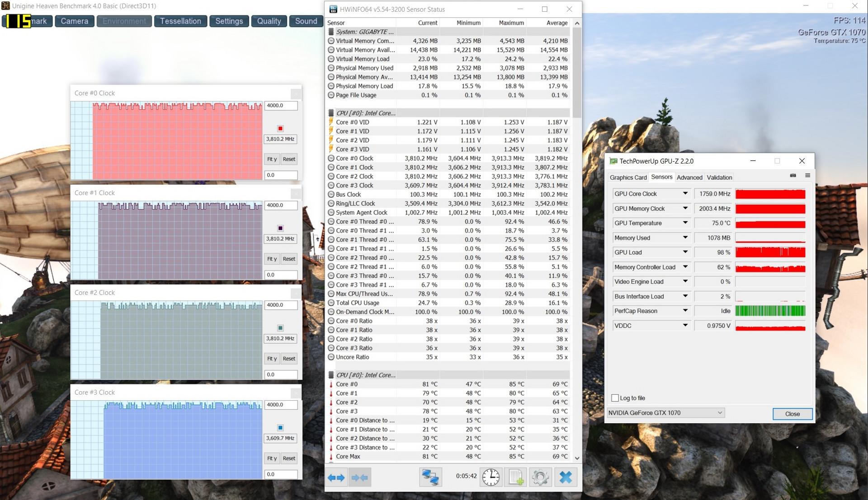Click the HWiNFO log file icon
Screen dimensions: 868x500
tap(515, 477)
